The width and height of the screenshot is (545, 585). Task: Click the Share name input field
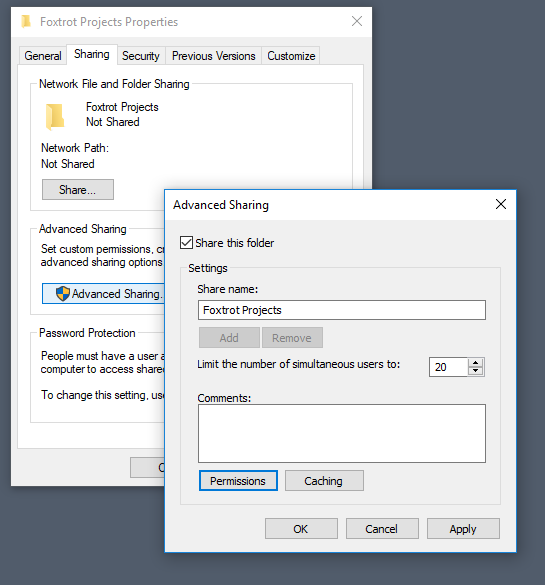(x=342, y=310)
